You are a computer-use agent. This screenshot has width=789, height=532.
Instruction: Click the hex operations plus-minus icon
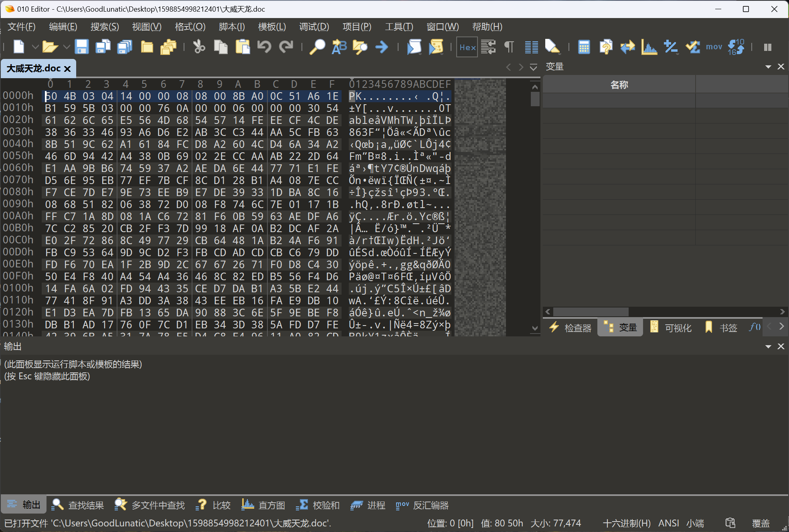671,47
